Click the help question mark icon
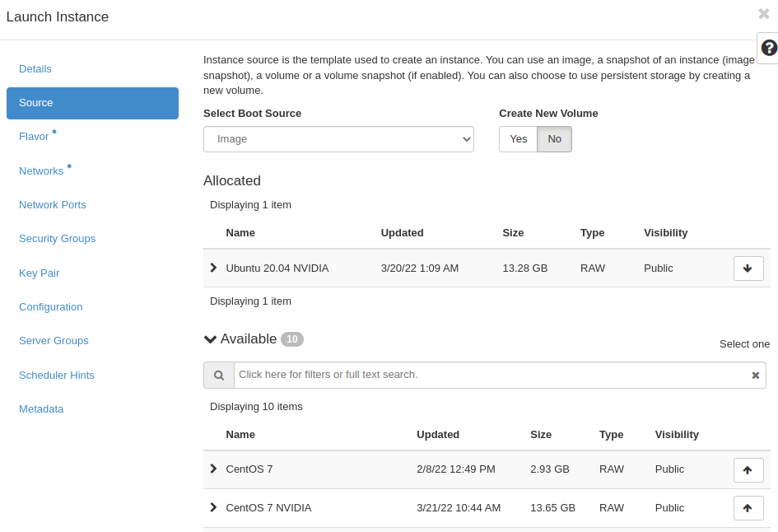This screenshot has width=778, height=532. pos(768,48)
